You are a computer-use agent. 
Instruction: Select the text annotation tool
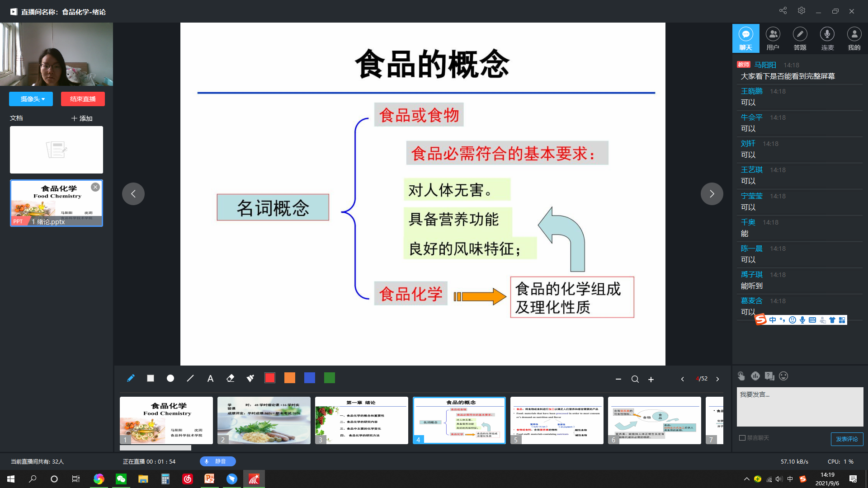click(x=210, y=379)
